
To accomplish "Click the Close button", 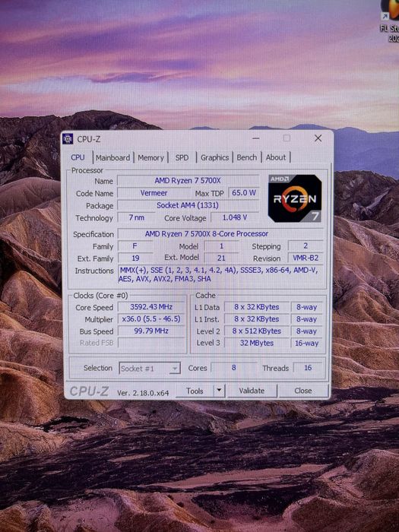I will point(303,391).
